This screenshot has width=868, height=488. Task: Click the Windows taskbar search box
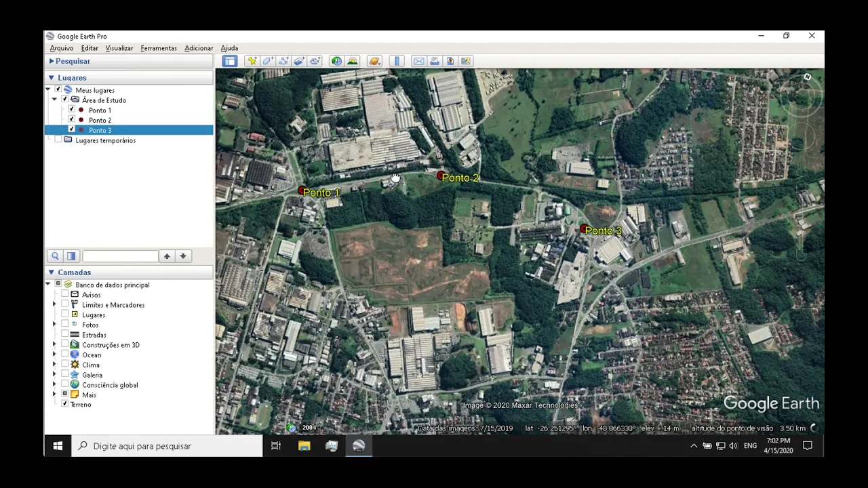click(167, 446)
